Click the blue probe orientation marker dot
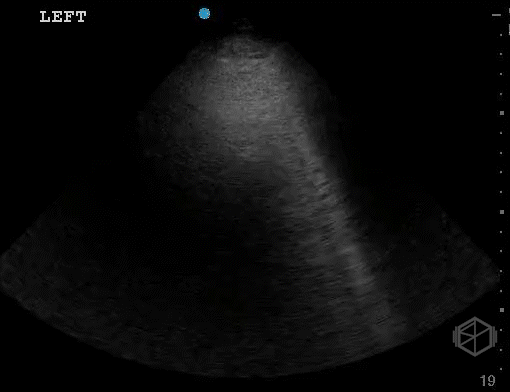510x392 pixels. [204, 14]
